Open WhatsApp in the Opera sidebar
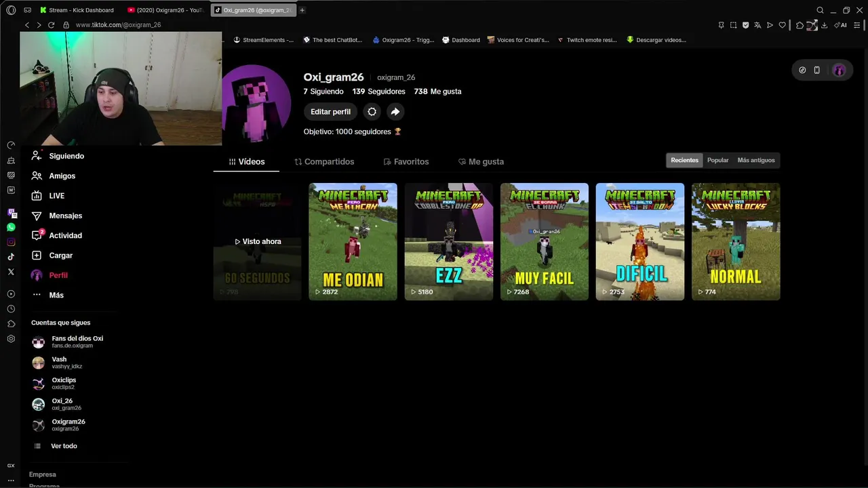 tap(11, 228)
